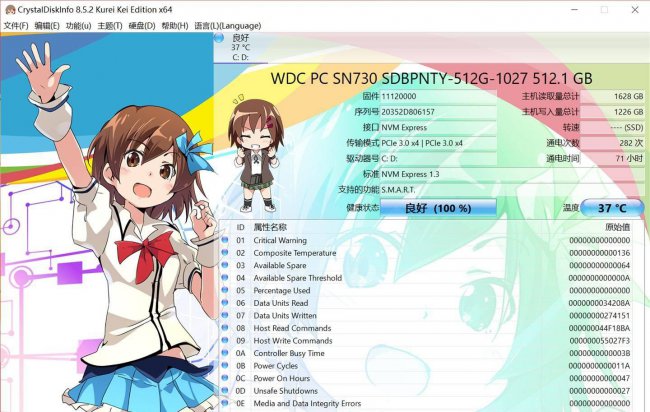The height and width of the screenshot is (412, 650).
Task: Click the standard field NVM Express 1.3
Action: click(x=512, y=174)
